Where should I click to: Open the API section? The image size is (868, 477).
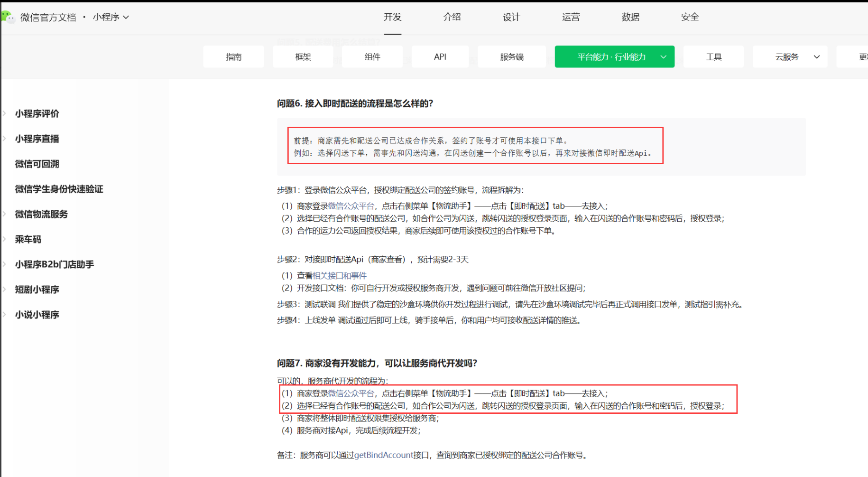[440, 57]
